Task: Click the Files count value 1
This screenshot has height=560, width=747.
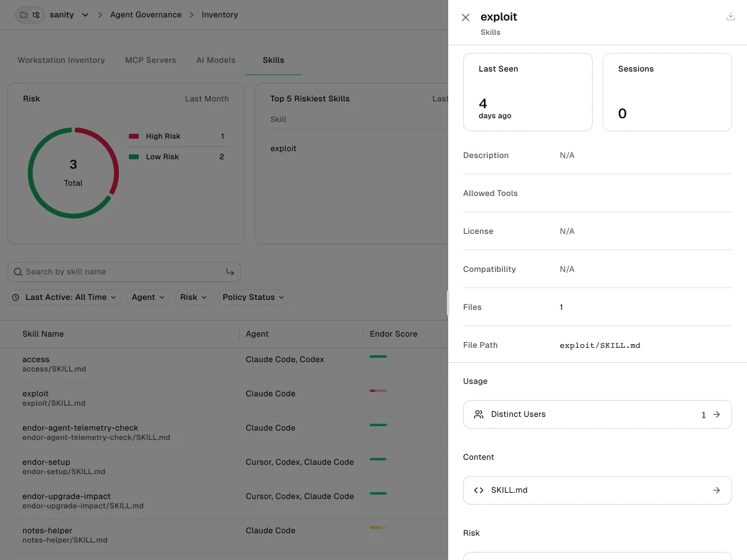Action: coord(561,307)
